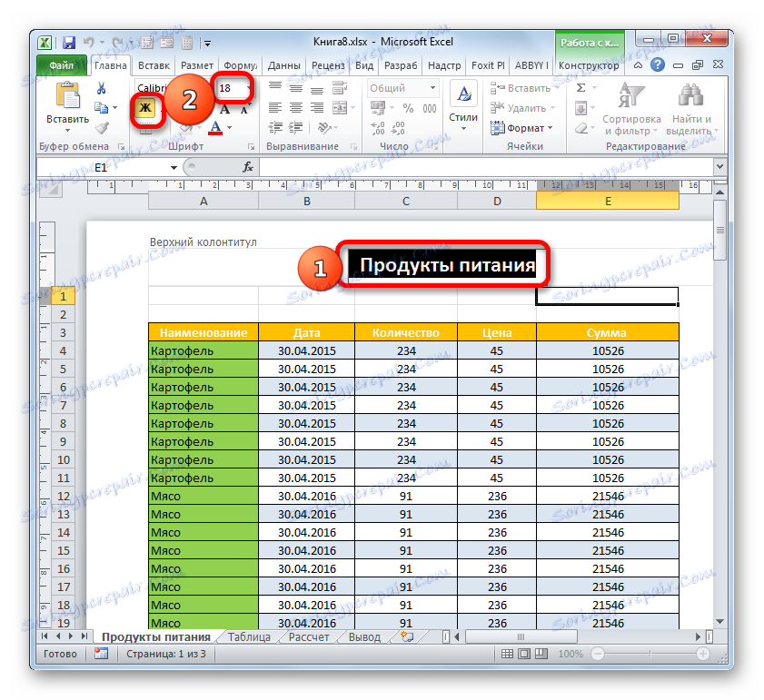This screenshot has width=764, height=700.
Task: Click the Save icon in quick access toolbar
Action: coord(69,43)
